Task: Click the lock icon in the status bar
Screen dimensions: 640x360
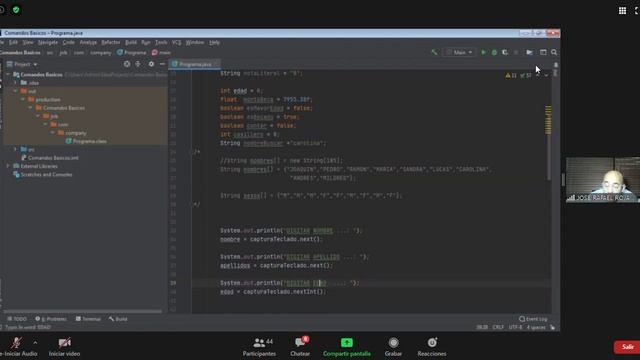Action: tap(552, 327)
